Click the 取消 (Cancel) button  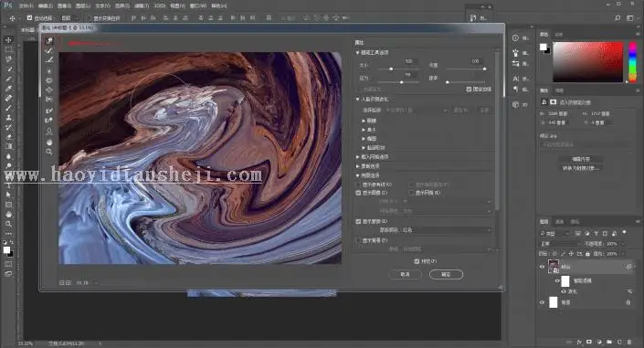click(x=405, y=274)
